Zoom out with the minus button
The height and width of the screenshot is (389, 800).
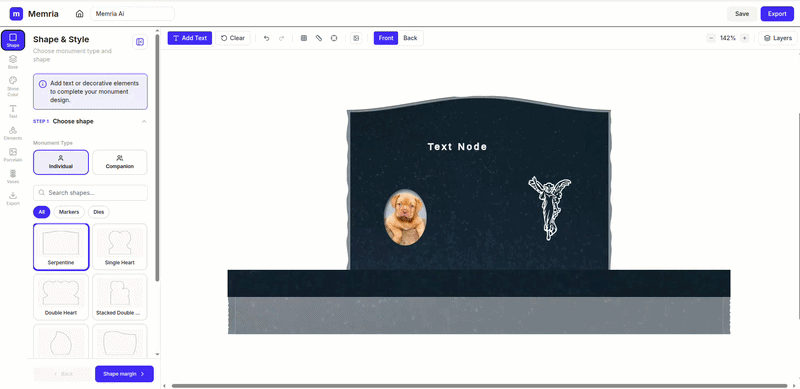[x=711, y=38]
